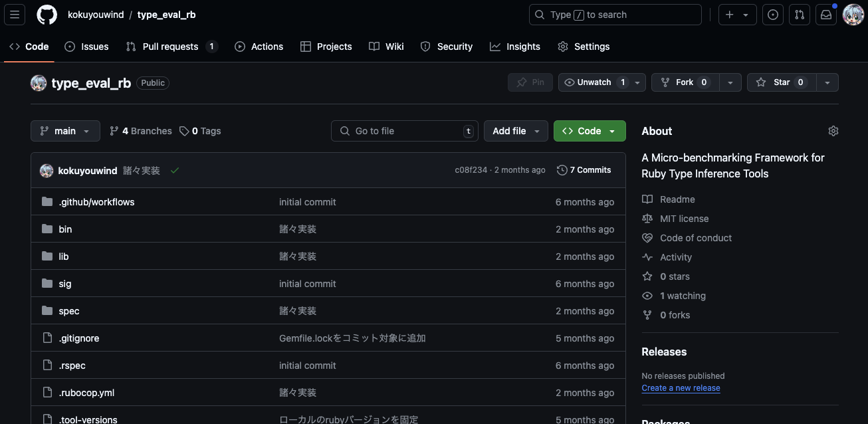This screenshot has height=424, width=868.
Task: Open commit hash c08f234
Action: pyautogui.click(x=471, y=170)
